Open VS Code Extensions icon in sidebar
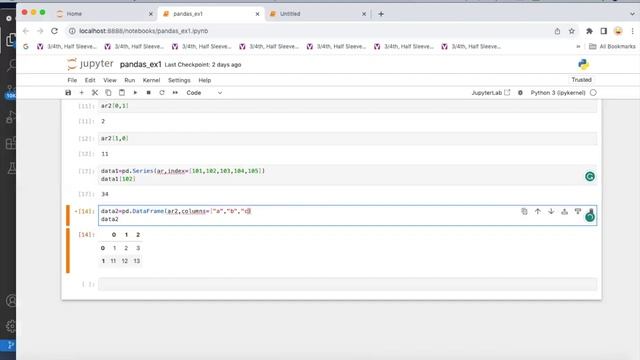 click(x=11, y=143)
